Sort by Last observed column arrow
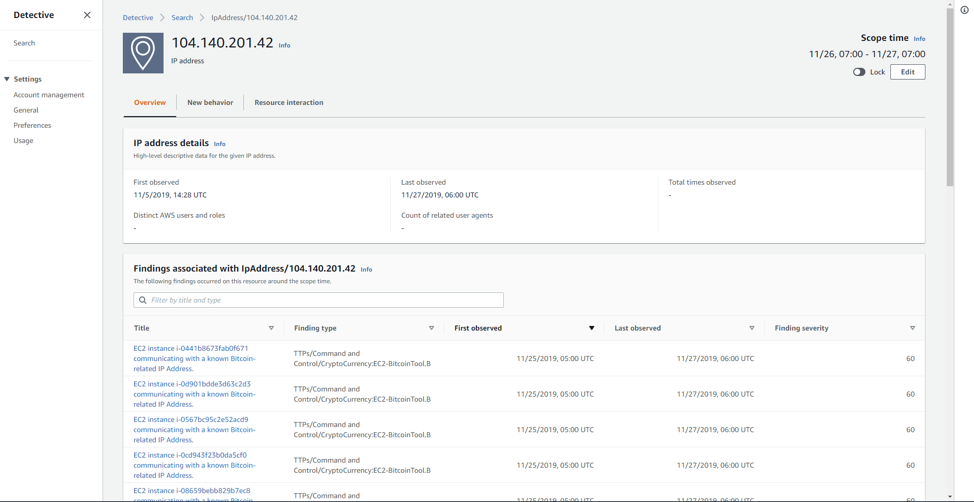Image resolution: width=974 pixels, height=502 pixels. (x=752, y=328)
